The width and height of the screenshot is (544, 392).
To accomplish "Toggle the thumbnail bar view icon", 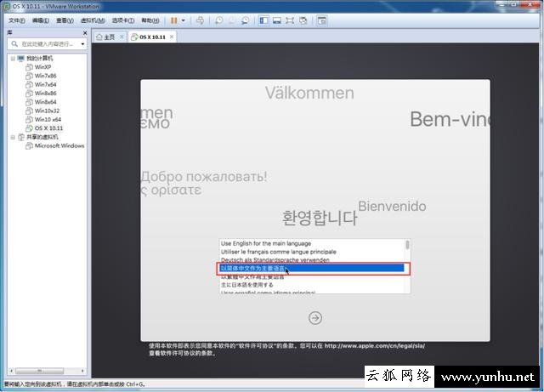I will 277,20.
